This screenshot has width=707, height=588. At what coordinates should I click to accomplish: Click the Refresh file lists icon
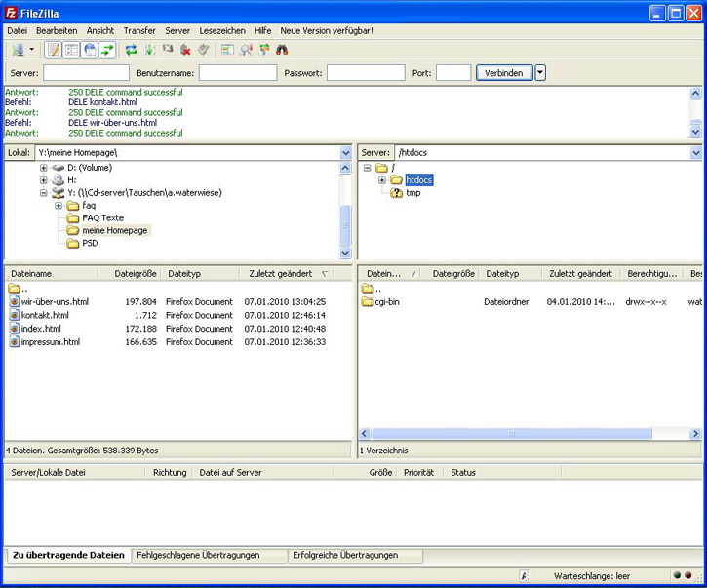click(131, 50)
